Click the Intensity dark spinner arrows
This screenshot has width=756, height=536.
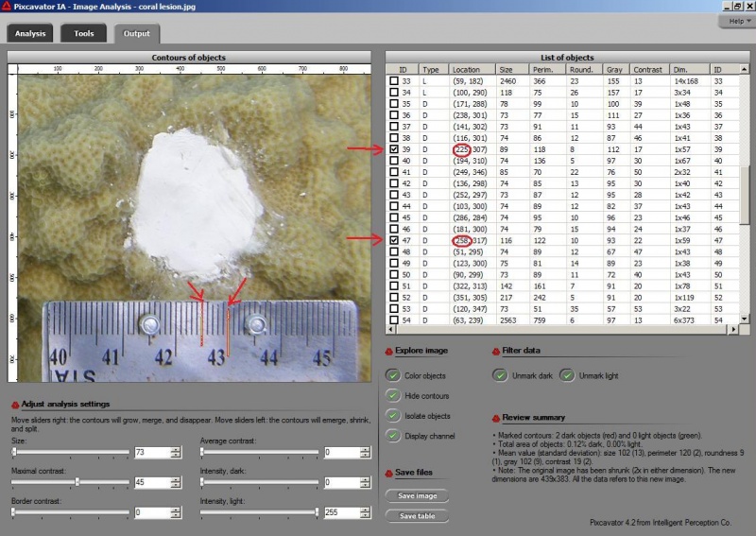coord(366,482)
